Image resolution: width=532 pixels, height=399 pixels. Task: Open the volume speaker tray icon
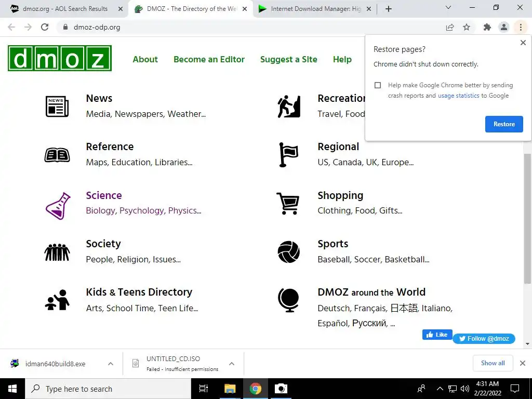(465, 389)
